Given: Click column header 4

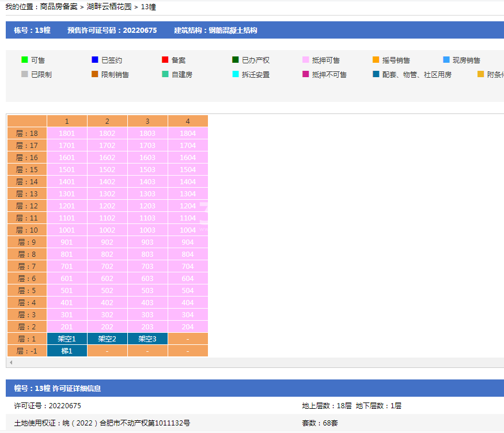Looking at the screenshot, I should 188,121.
